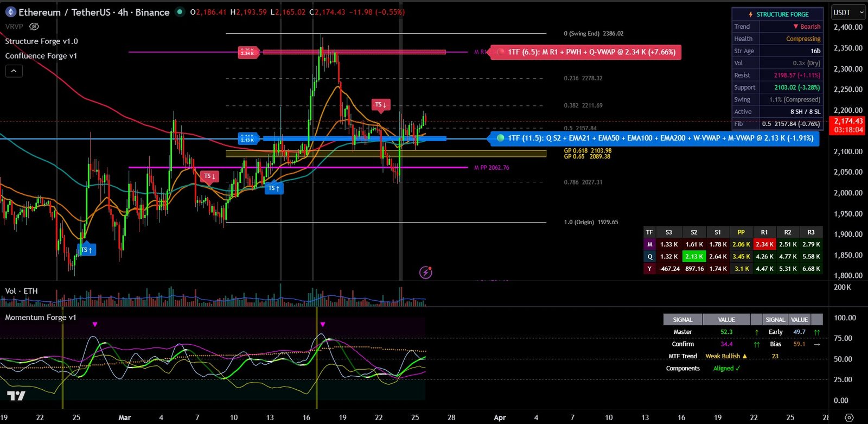Click the VRVP indicator label
The image size is (868, 424).
pyautogui.click(x=14, y=26)
